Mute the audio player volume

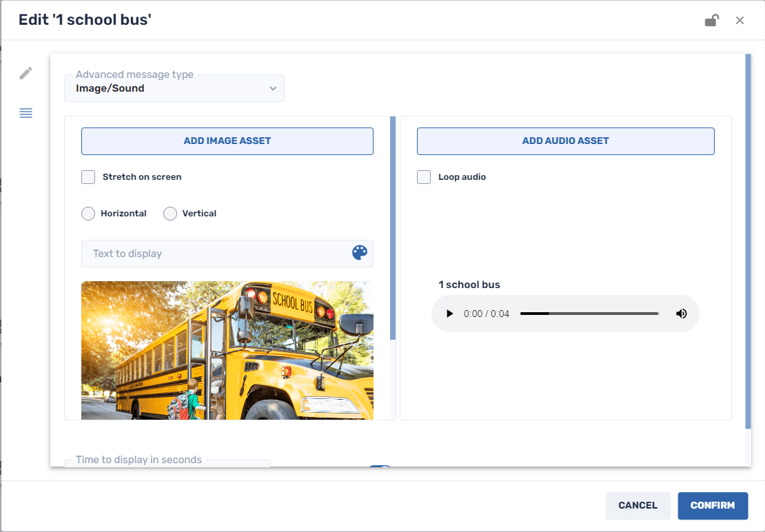tap(682, 314)
